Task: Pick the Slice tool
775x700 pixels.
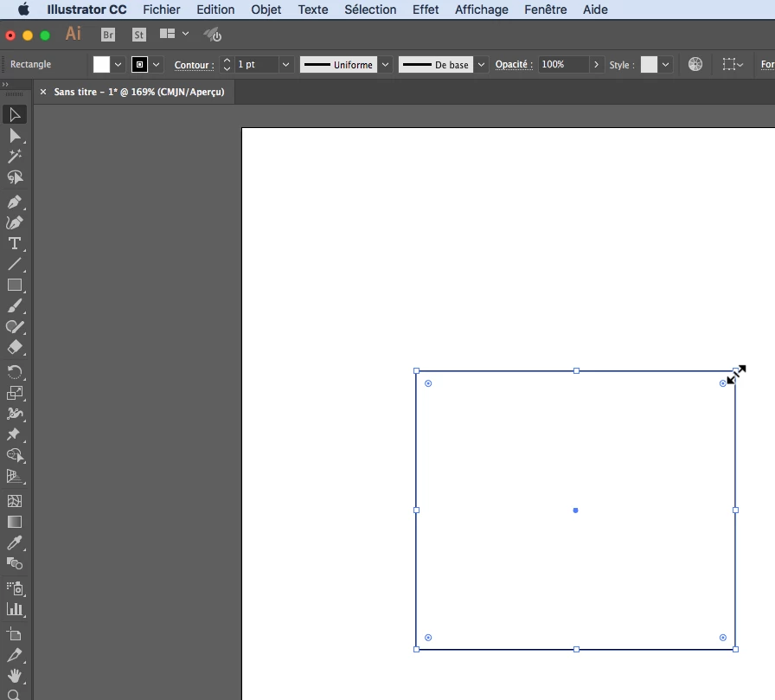Action: point(15,655)
